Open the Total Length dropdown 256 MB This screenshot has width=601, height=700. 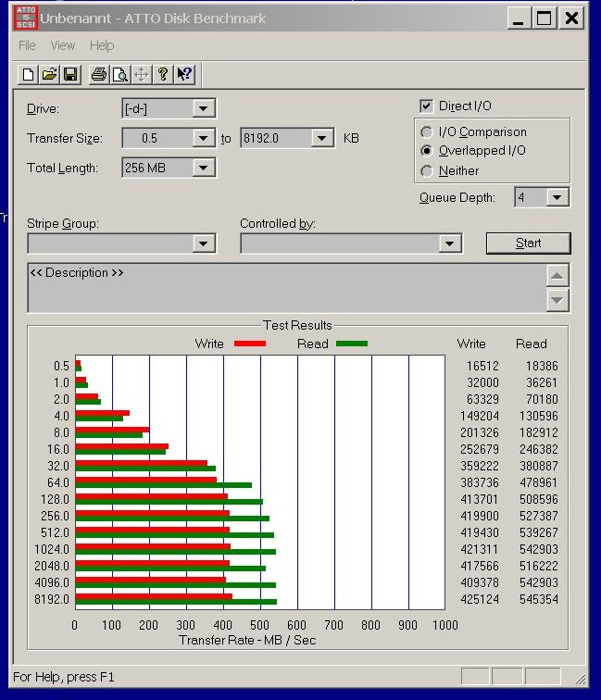click(204, 168)
